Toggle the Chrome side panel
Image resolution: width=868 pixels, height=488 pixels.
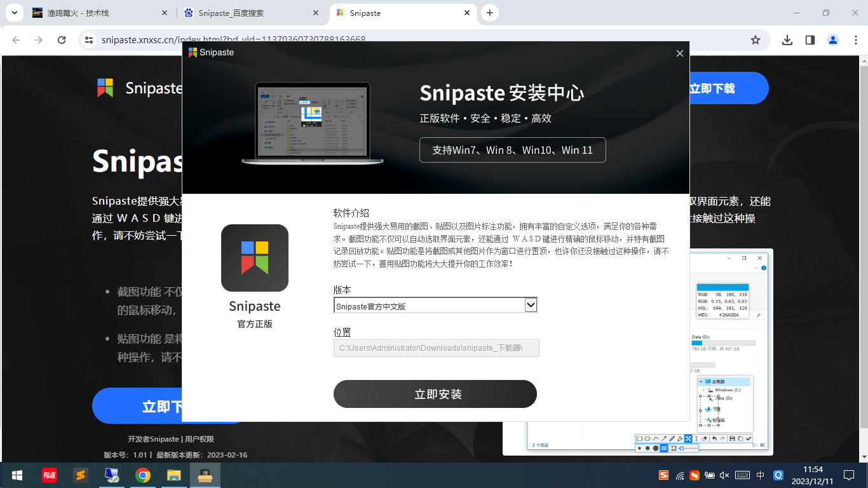click(810, 40)
